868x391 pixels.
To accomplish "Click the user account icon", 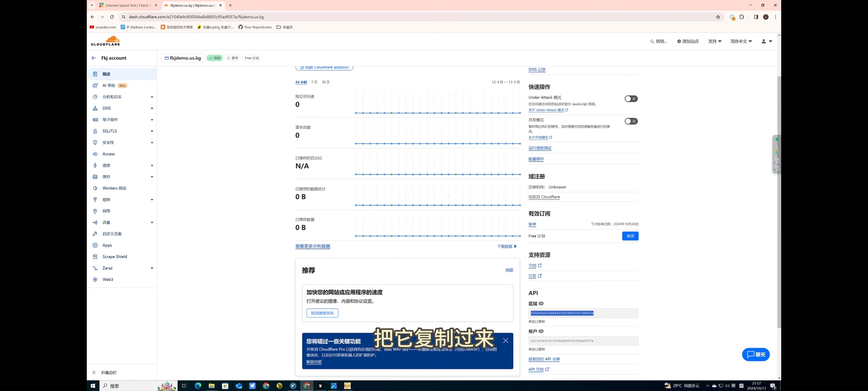I will coord(764,41).
